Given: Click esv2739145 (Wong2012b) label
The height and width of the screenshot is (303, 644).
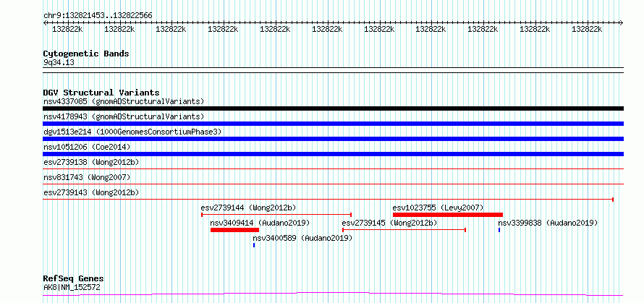Looking at the screenshot, I should coord(389,223).
